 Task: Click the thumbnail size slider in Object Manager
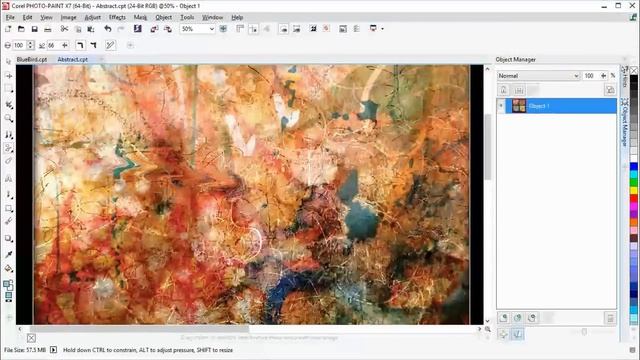(x=584, y=332)
